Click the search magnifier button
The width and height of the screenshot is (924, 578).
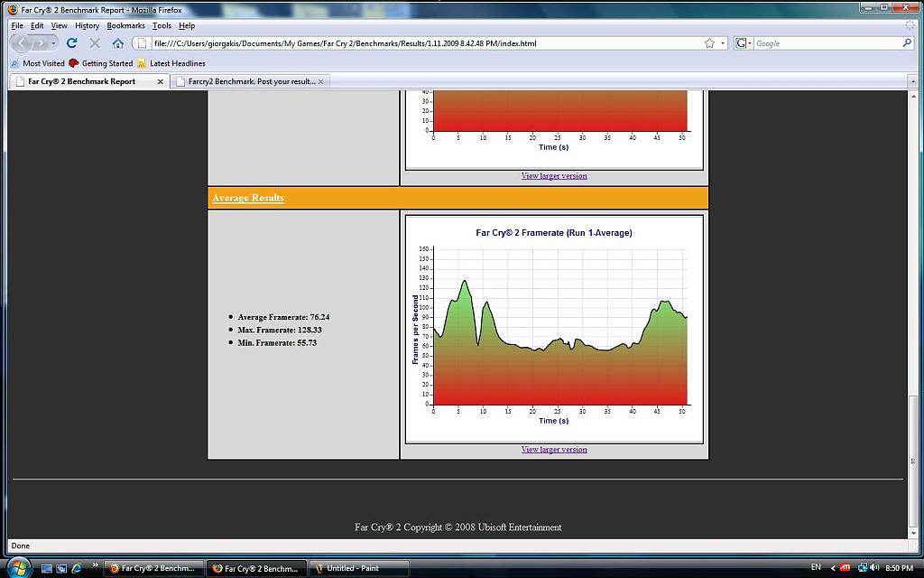point(906,43)
